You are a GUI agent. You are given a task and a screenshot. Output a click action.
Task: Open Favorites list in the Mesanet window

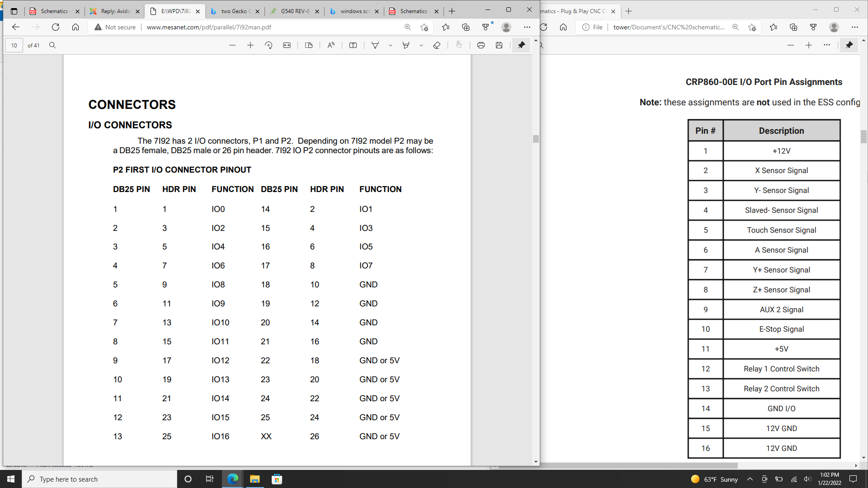click(x=446, y=27)
